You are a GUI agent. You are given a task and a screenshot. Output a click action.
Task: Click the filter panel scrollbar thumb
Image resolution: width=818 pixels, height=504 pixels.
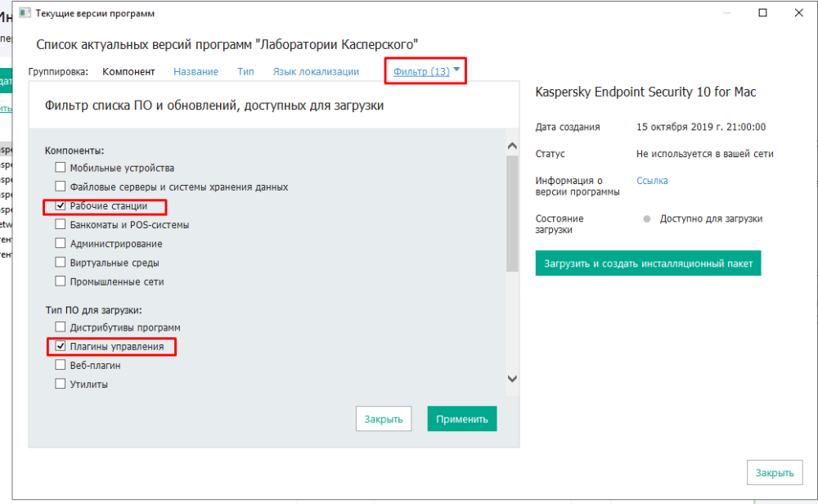pos(512,214)
